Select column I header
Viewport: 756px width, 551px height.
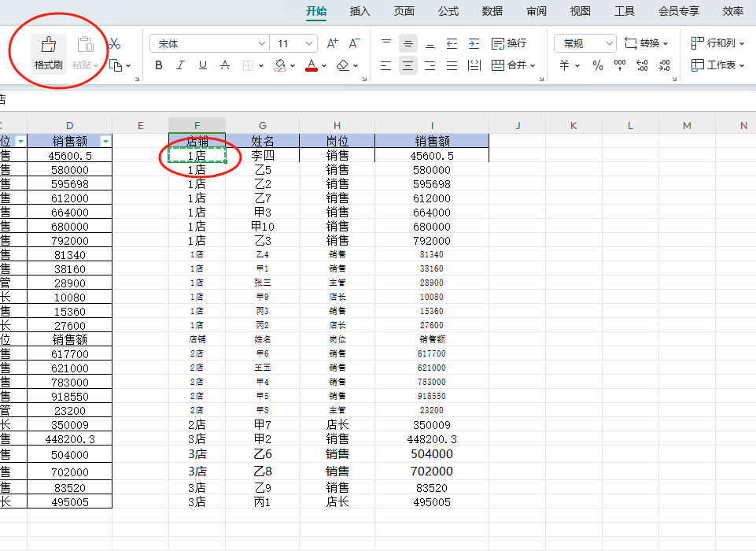pyautogui.click(x=432, y=125)
